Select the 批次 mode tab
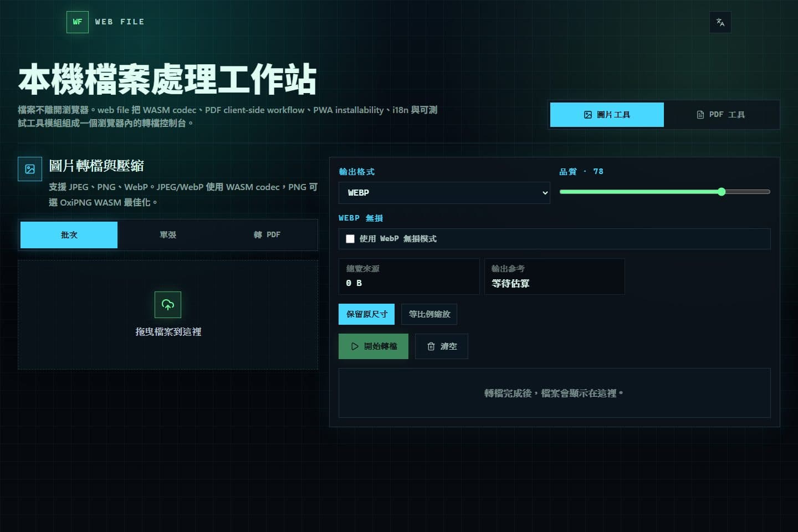This screenshot has width=798, height=532. (69, 235)
